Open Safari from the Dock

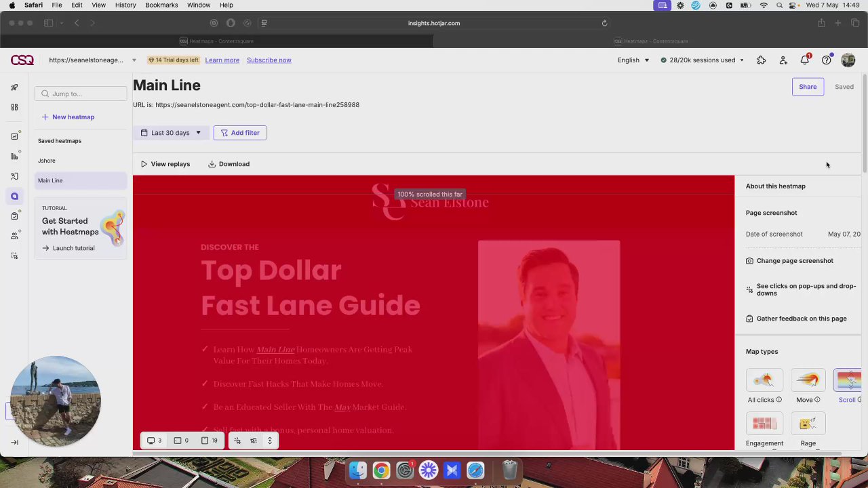(x=475, y=470)
